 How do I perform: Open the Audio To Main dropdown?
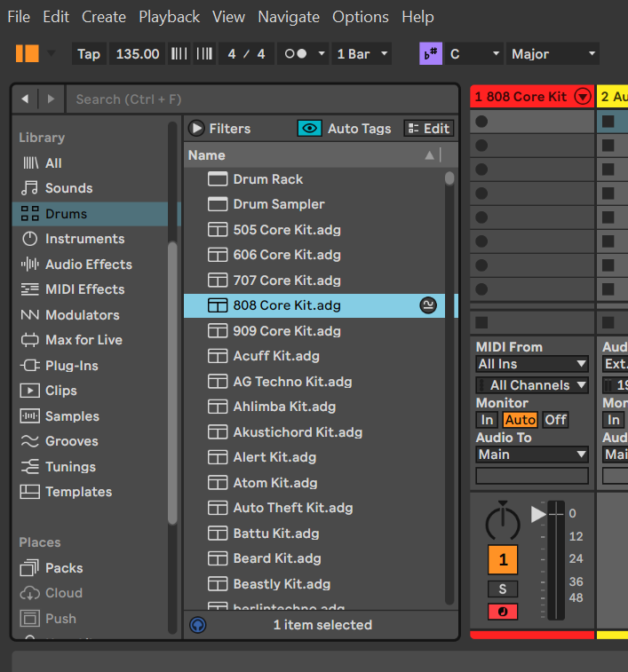532,455
